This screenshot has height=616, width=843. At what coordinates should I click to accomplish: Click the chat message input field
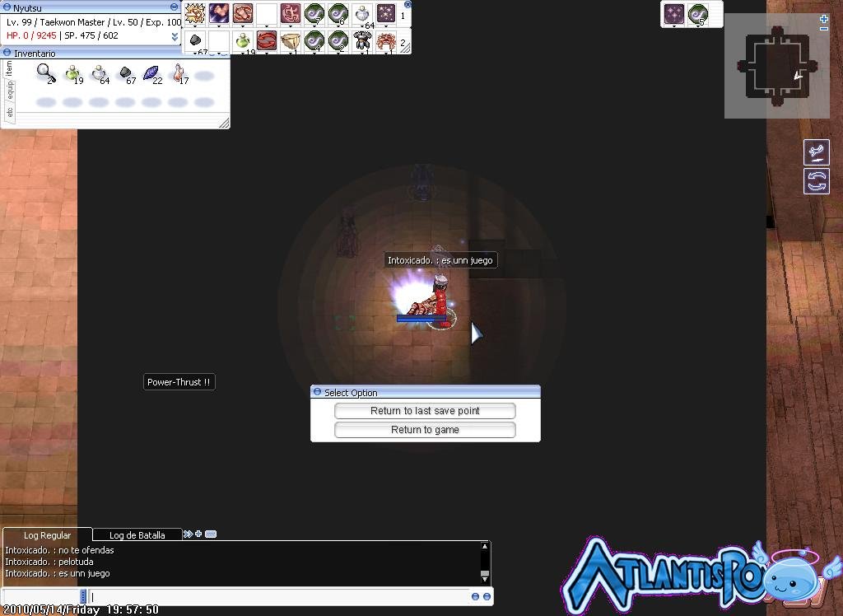point(280,596)
